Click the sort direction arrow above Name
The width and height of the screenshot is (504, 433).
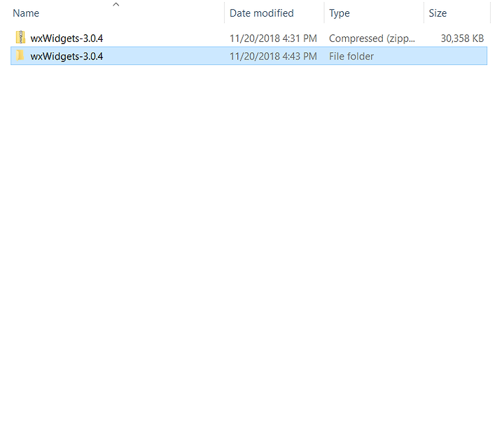(116, 4)
